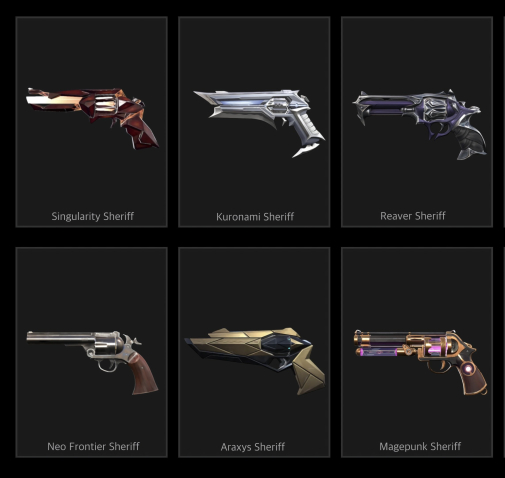Click the blade under Kuronami Sheriff grip

click(x=307, y=149)
